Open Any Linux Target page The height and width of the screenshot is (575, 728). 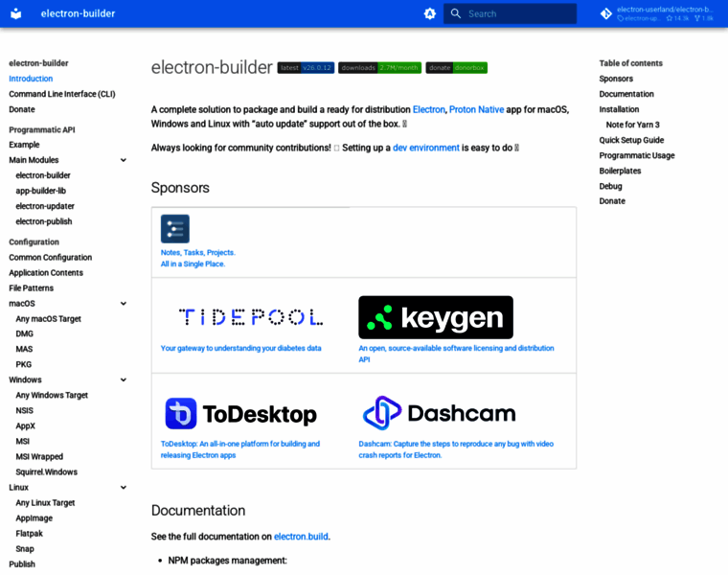point(45,502)
